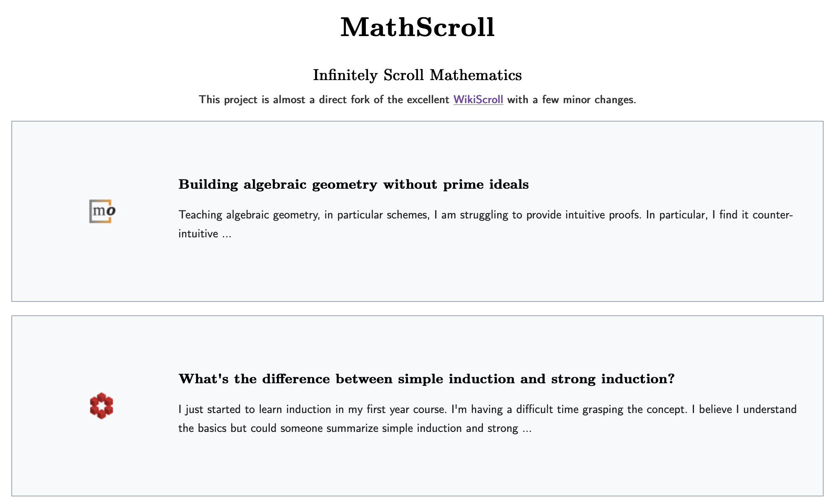This screenshot has width=840, height=504.
Task: Click the ellipsis ending the algebraic geometry excerpt
Action: [227, 234]
